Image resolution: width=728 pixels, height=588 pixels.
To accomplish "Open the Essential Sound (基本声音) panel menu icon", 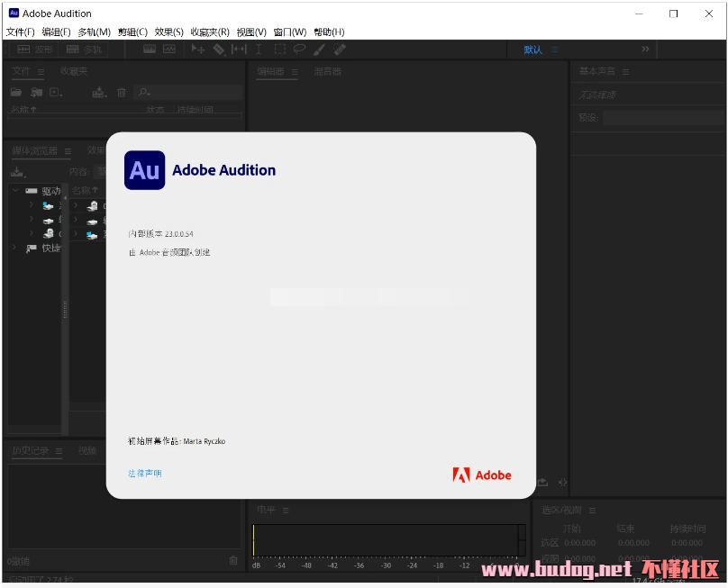I will 626,72.
